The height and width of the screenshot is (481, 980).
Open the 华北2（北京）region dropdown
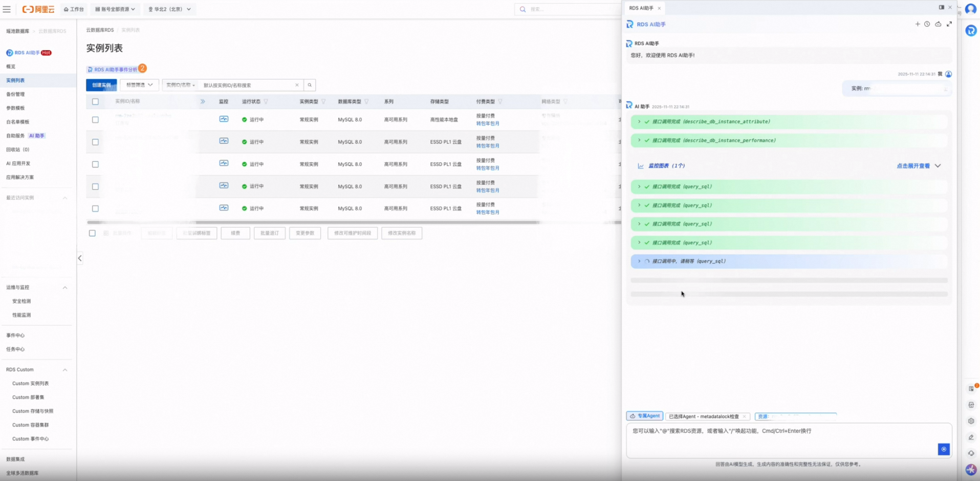tap(169, 9)
